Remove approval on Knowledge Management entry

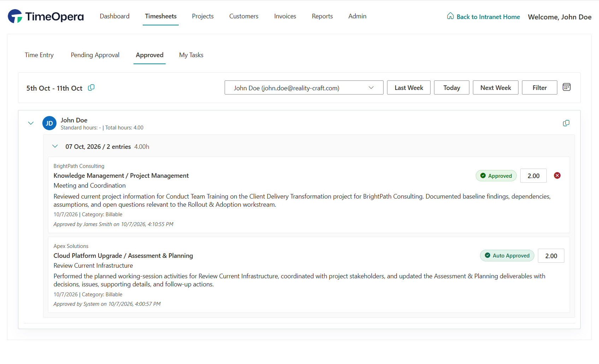[557, 176]
